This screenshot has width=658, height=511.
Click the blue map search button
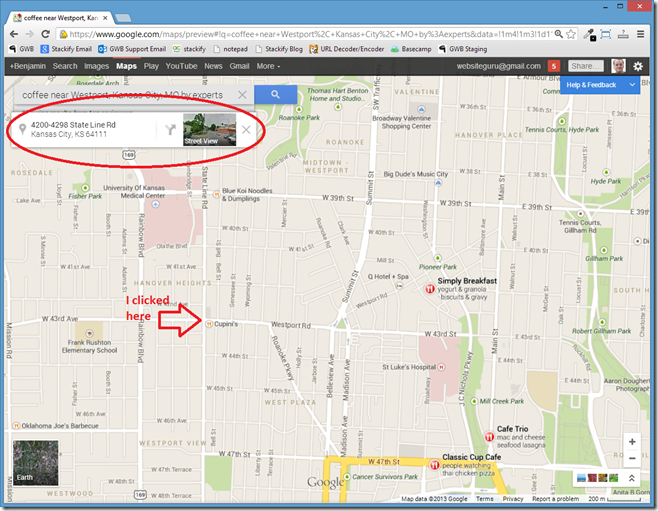click(275, 94)
